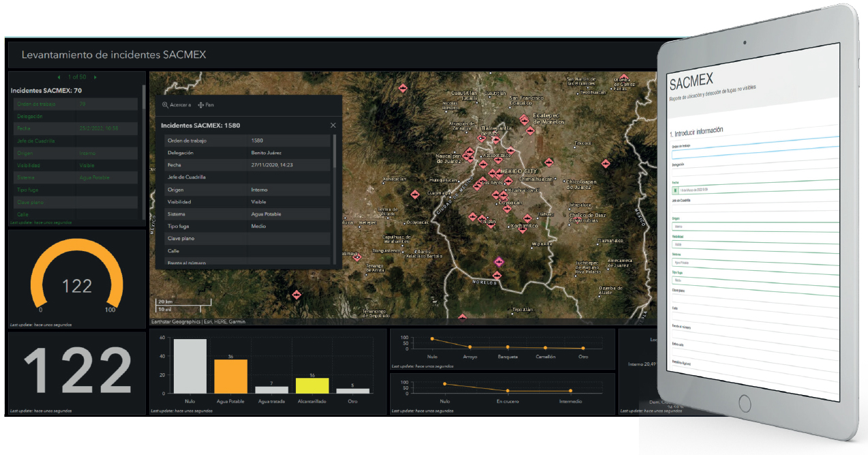Click the Arroyo point on line chart
The width and height of the screenshot is (868, 455).
(x=470, y=346)
